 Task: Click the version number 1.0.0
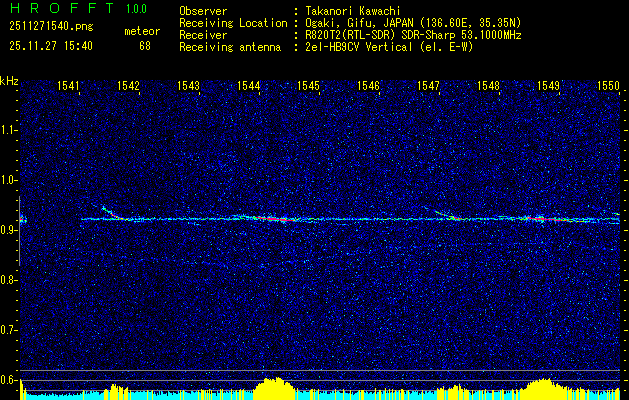136,8
